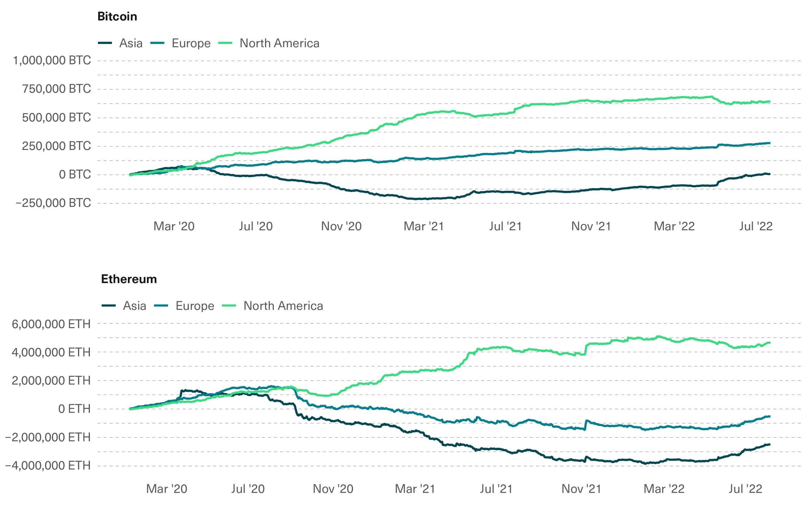The height and width of the screenshot is (507, 812).
Task: Click the Europe color swatch in Bitcoin legend
Action: click(157, 43)
